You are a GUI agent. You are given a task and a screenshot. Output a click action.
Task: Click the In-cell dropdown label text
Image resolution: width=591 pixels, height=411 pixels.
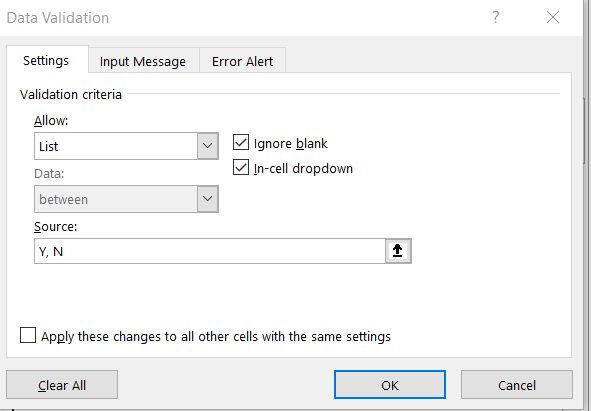(x=303, y=169)
